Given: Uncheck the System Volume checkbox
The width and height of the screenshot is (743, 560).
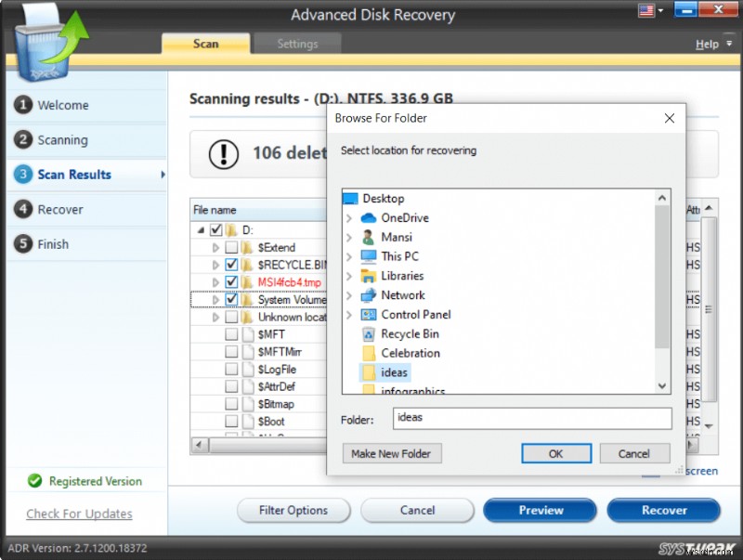Looking at the screenshot, I should pos(231,299).
